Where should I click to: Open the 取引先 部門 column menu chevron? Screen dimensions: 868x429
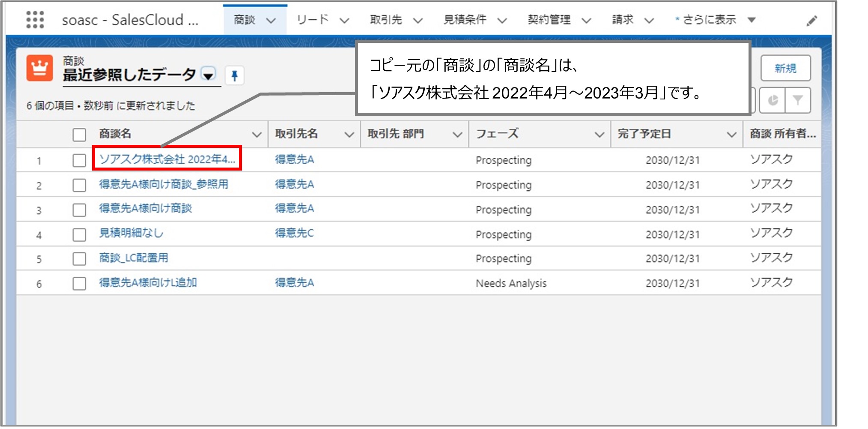pyautogui.click(x=457, y=135)
